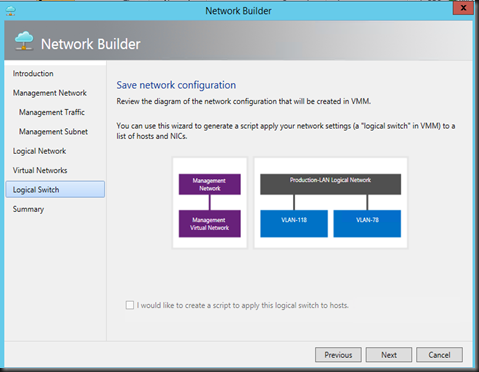Click the Network Builder cloud icon in title bar
Viewport: 479px width, 372px height.
11,11
